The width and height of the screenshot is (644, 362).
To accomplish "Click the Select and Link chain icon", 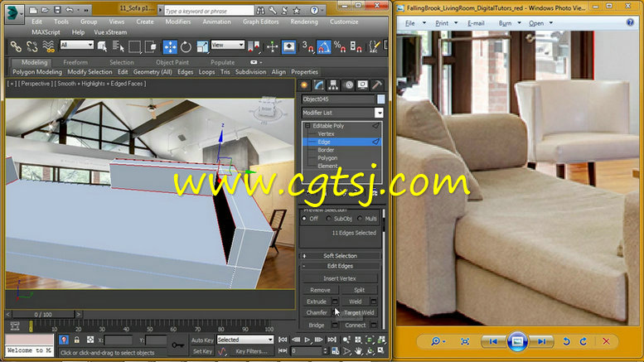I will (x=16, y=46).
